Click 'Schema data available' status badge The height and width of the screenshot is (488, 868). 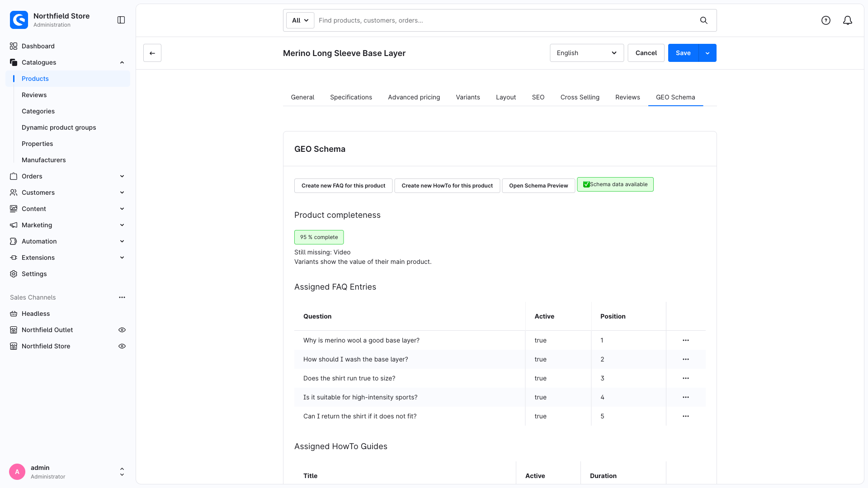tap(615, 184)
